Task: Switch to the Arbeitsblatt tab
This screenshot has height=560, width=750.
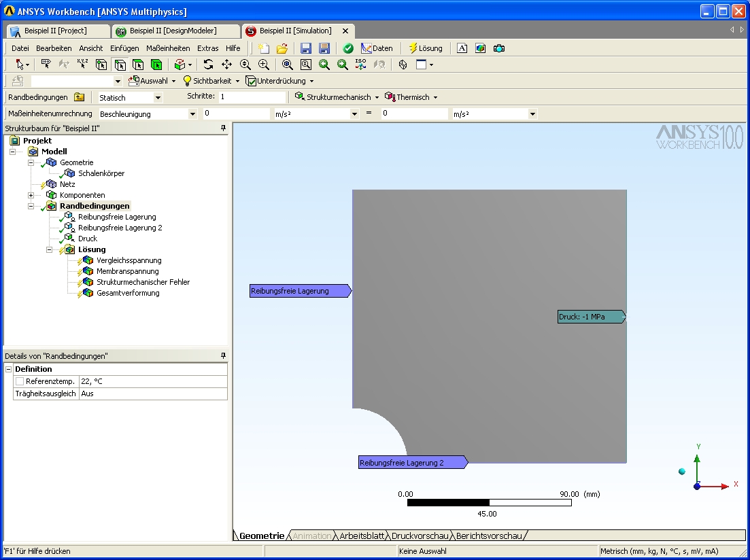Action: [362, 536]
